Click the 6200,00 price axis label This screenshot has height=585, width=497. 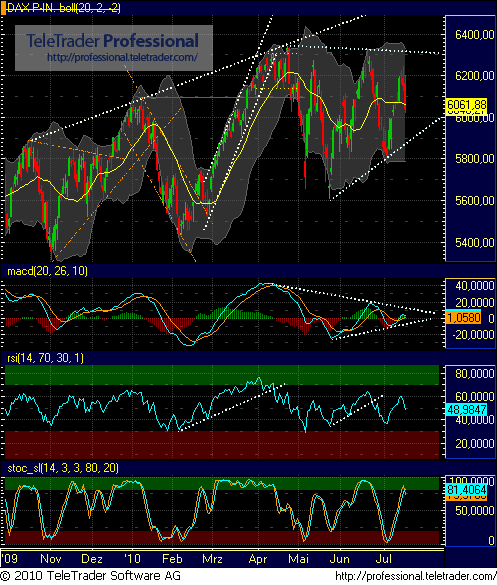pos(475,76)
